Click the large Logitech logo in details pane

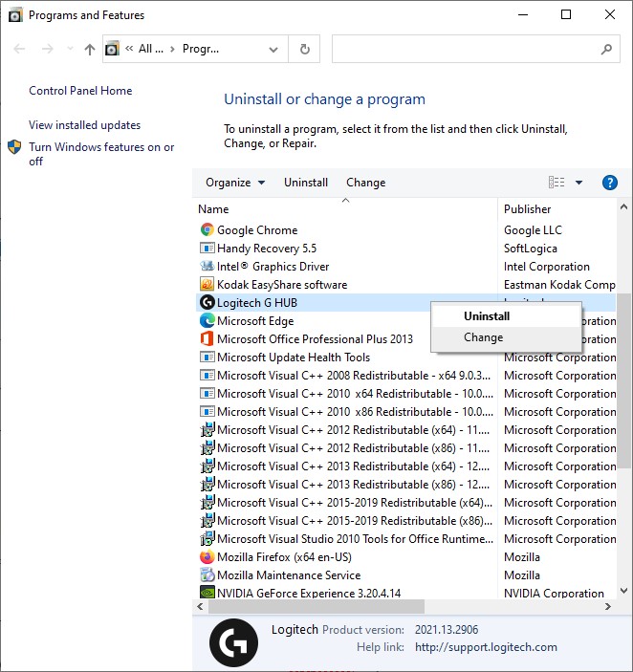(x=233, y=642)
